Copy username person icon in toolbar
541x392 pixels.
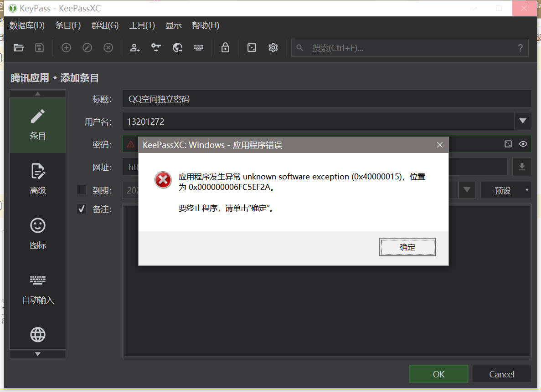click(x=134, y=48)
